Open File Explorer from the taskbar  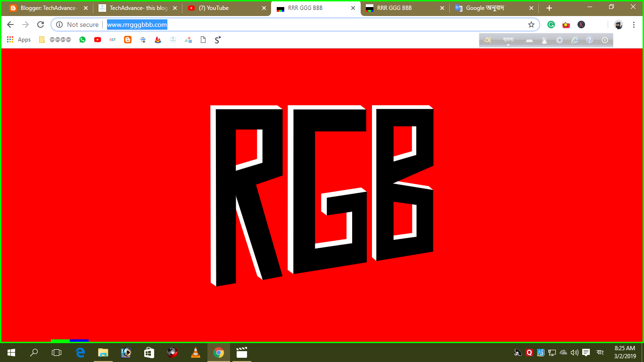(x=103, y=353)
